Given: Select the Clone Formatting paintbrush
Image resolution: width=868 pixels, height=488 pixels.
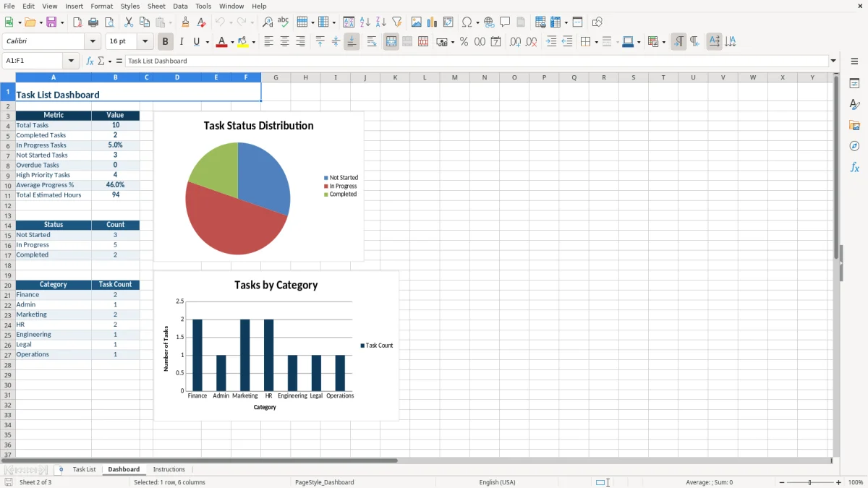Looking at the screenshot, I should [186, 22].
